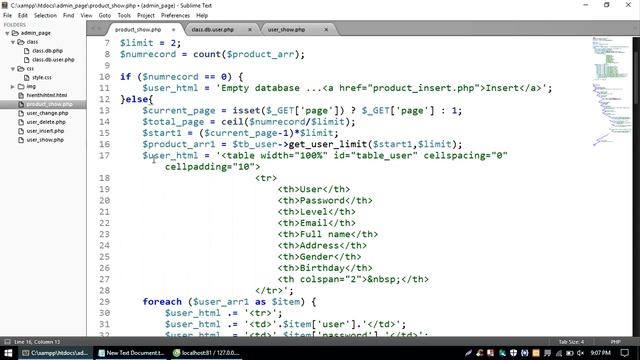Close the user_show.php tab
The image size is (640, 360).
[x=326, y=30]
